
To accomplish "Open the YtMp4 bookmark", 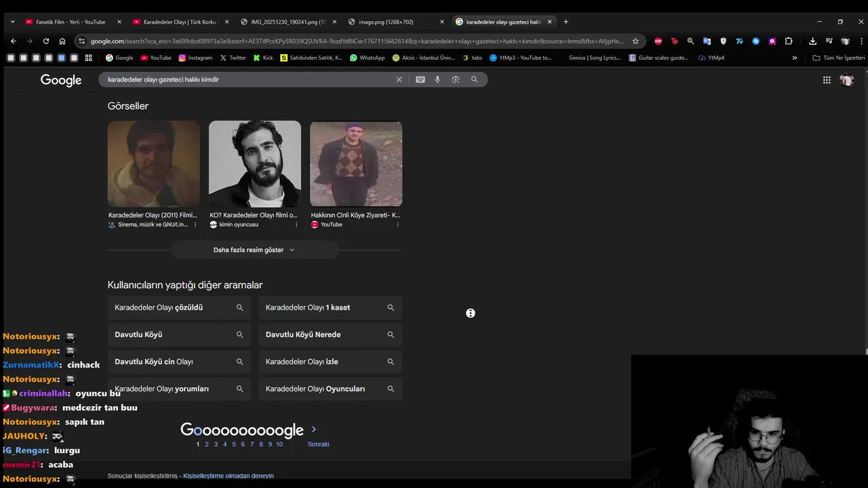I will (x=711, y=58).
